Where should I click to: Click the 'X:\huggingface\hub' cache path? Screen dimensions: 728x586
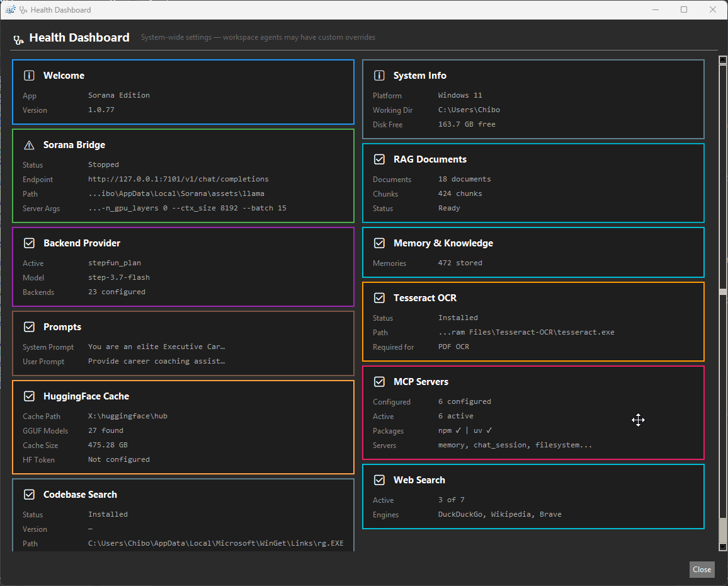coord(128,416)
